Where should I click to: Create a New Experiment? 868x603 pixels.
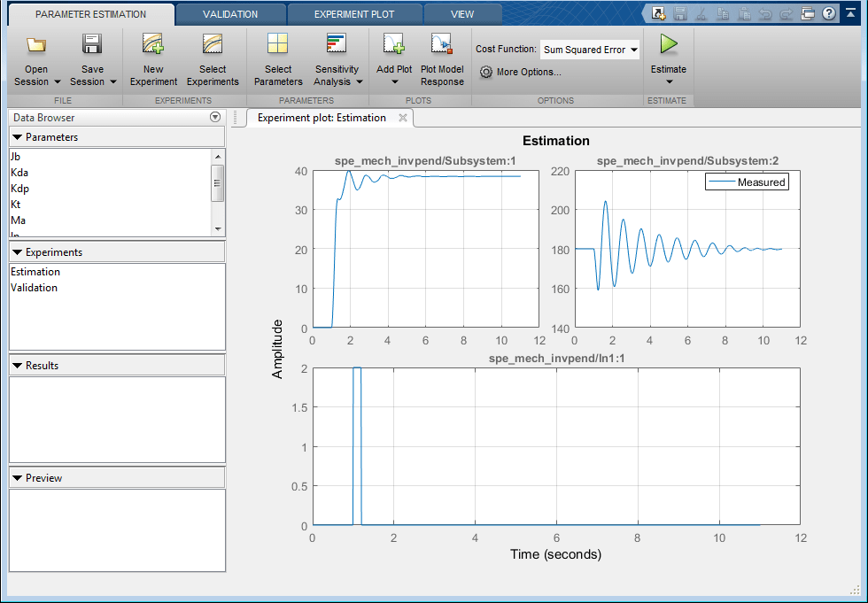(153, 59)
